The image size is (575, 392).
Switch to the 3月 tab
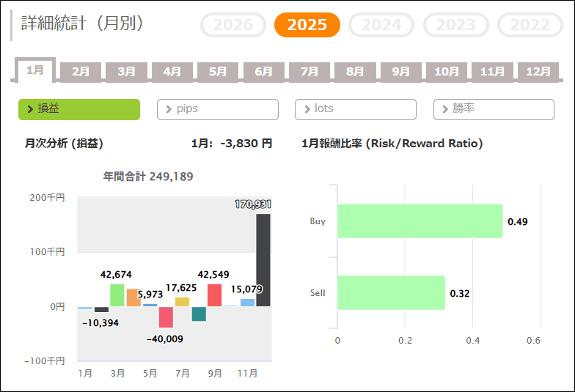(127, 72)
